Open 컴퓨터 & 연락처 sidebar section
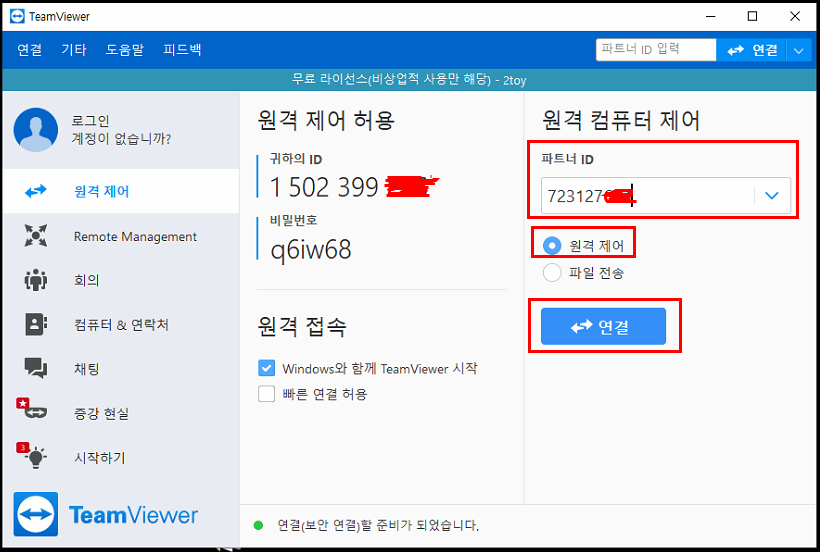The height and width of the screenshot is (552, 820). (x=121, y=325)
